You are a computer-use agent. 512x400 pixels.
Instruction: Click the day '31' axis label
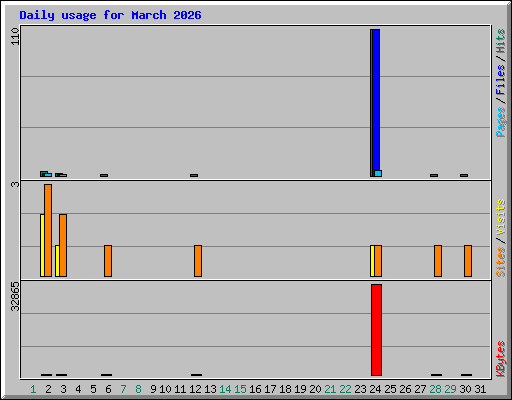[x=480, y=389]
